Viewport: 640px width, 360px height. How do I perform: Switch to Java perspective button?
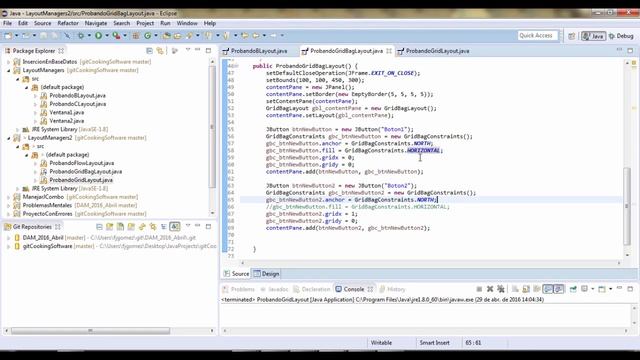(593, 36)
